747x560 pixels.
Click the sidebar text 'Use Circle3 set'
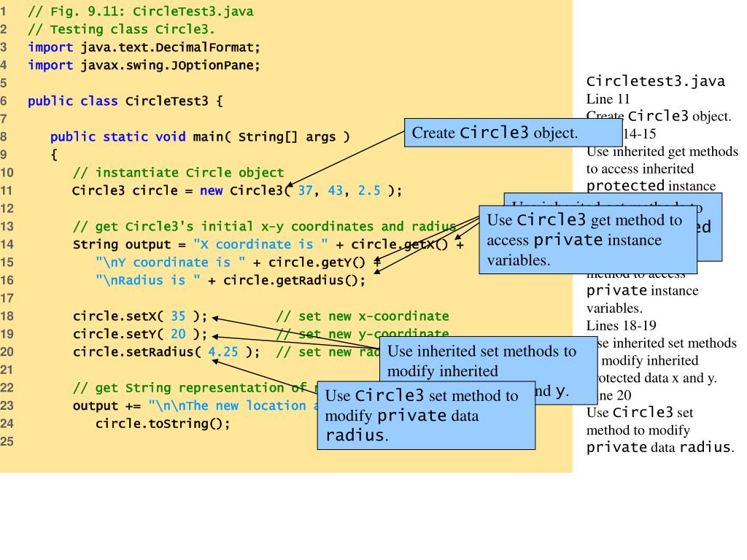[640, 413]
